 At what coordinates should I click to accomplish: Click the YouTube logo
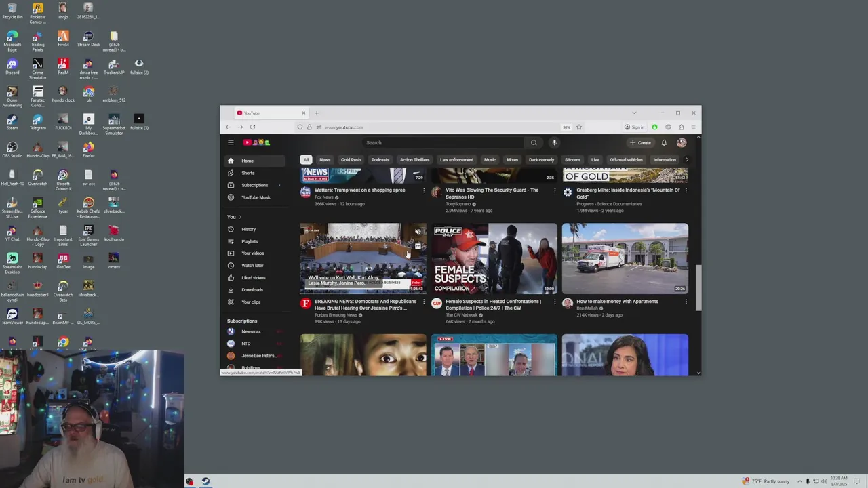pos(257,142)
